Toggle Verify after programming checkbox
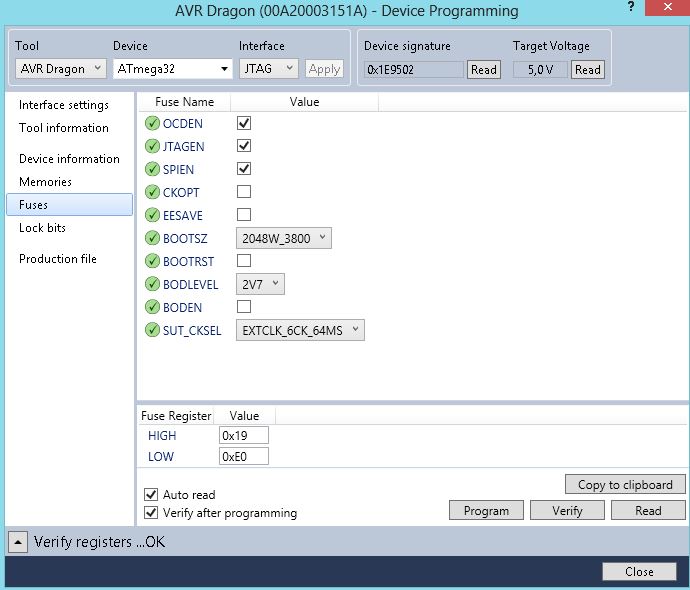690x590 pixels. (x=151, y=513)
